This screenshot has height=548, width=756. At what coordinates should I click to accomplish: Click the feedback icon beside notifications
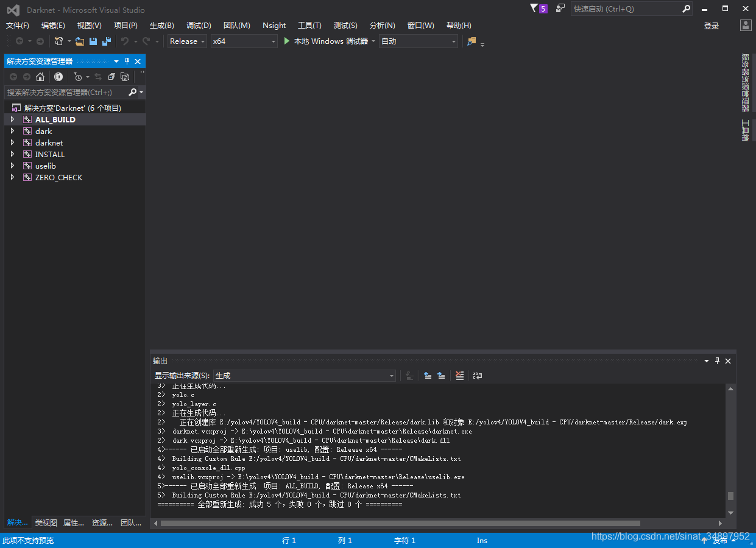point(560,9)
